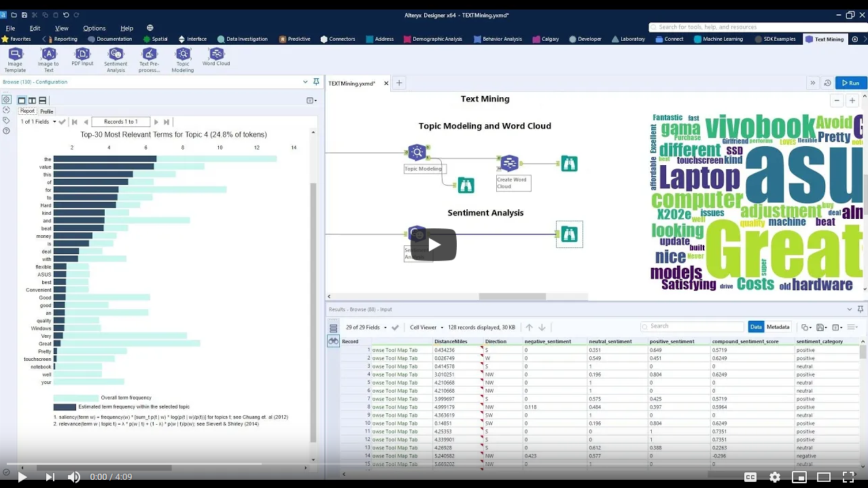Open the File menu
The height and width of the screenshot is (488, 868).
click(10, 28)
